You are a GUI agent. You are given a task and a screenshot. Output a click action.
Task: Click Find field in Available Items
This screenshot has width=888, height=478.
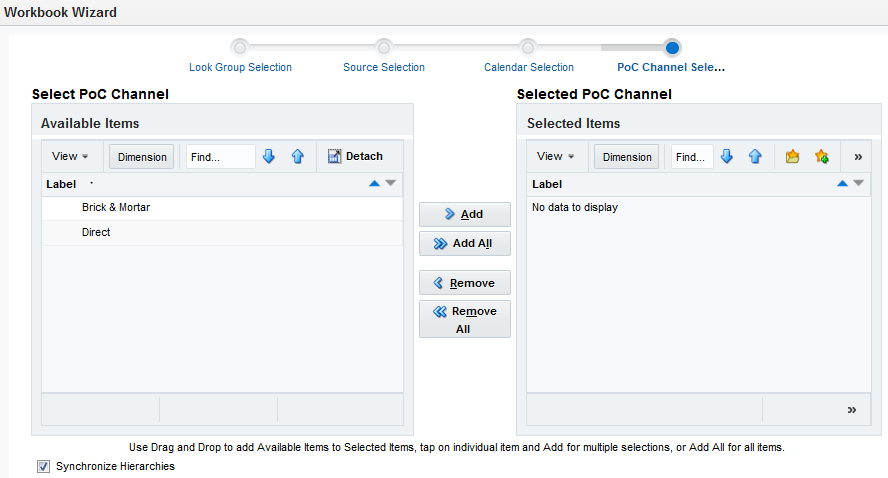pos(220,157)
